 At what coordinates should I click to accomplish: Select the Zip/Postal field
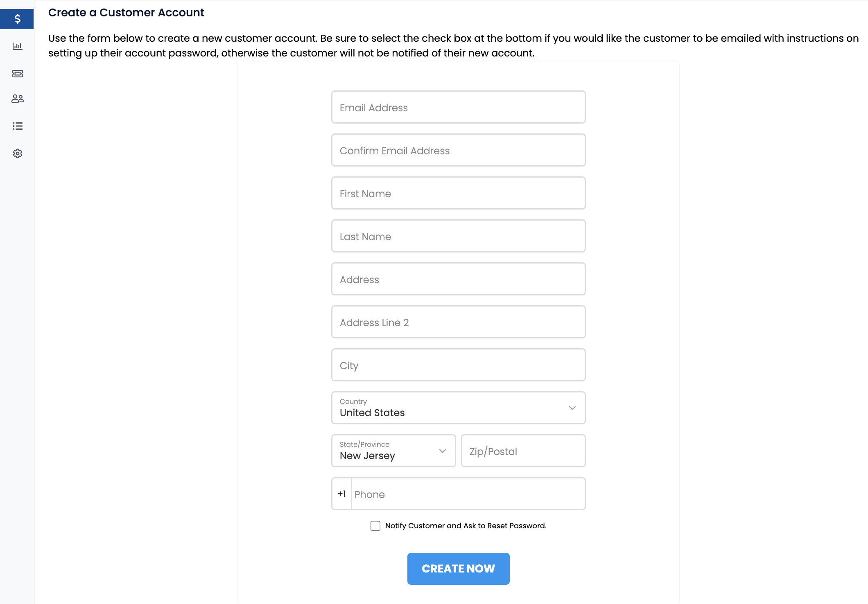523,451
